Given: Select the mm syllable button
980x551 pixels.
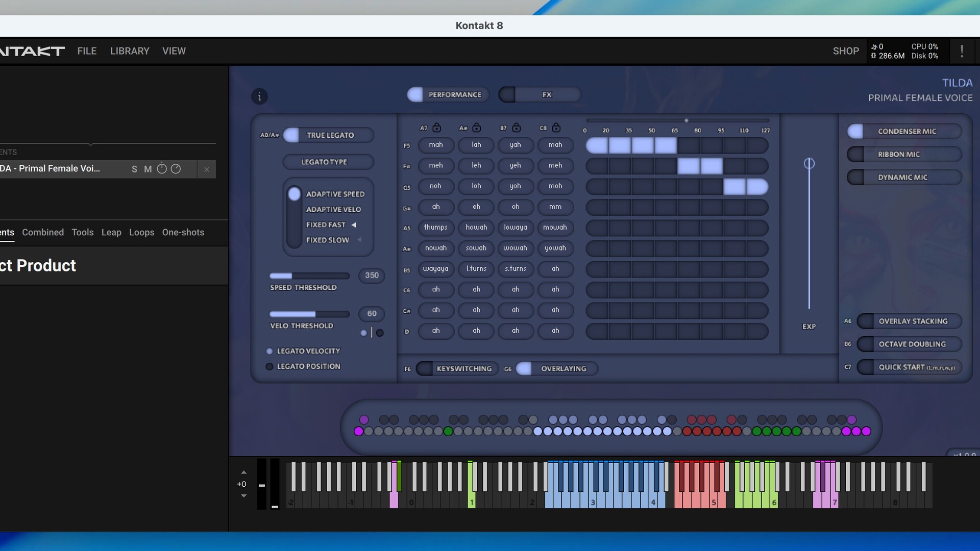Looking at the screenshot, I should (x=555, y=207).
